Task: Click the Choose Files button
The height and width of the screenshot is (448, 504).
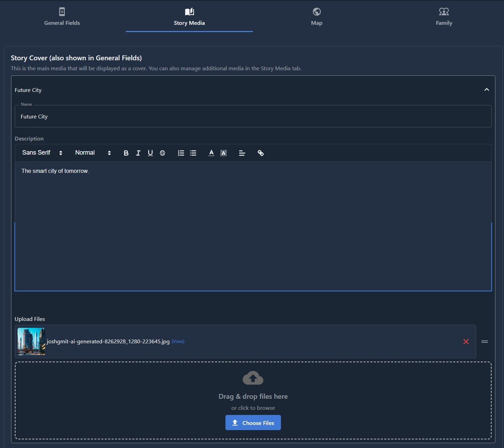Action: click(253, 423)
